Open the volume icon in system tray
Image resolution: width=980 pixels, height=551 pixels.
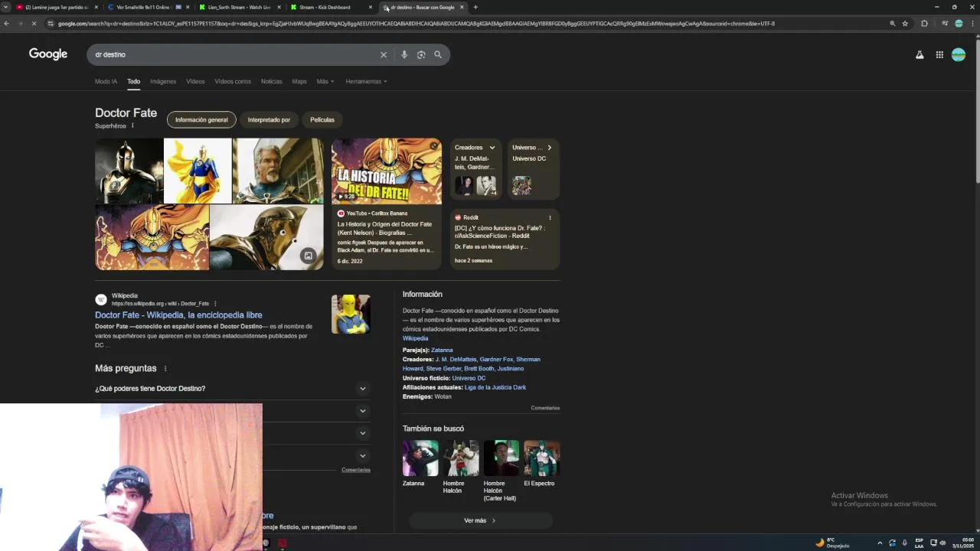(942, 543)
